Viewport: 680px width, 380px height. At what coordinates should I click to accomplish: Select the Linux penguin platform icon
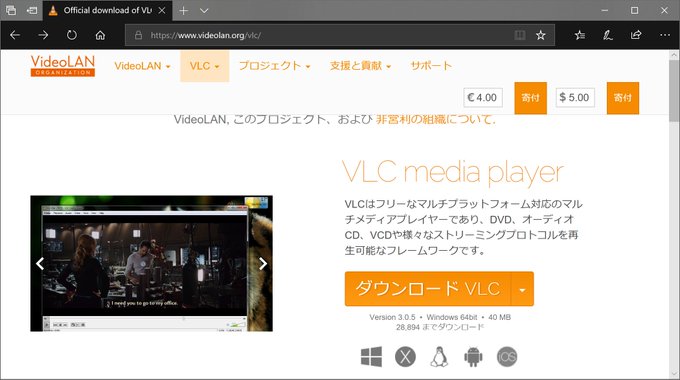439,357
